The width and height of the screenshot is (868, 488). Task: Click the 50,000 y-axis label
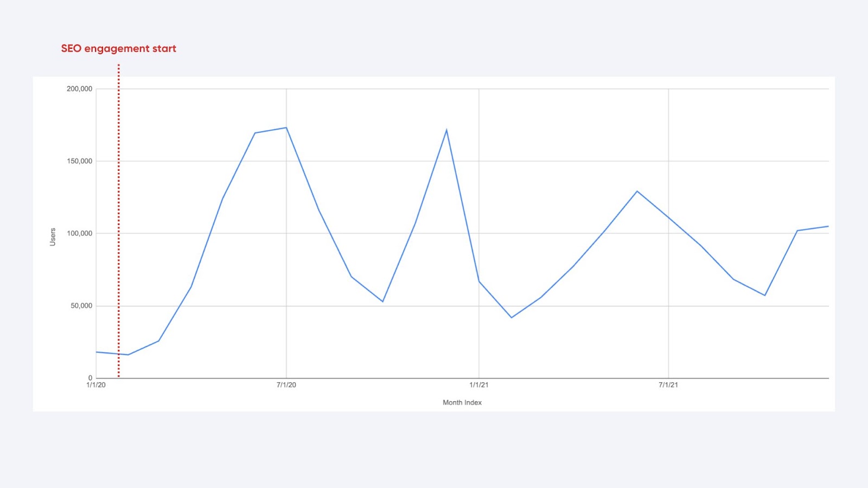click(x=81, y=306)
